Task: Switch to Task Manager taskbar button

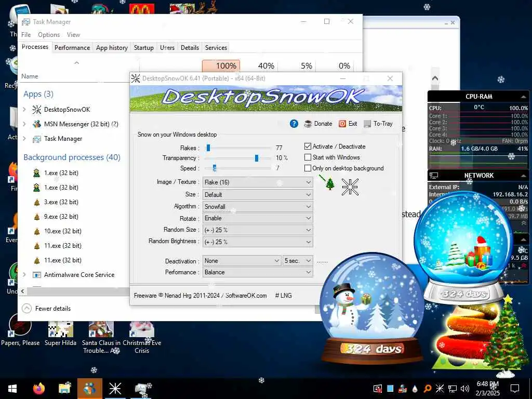Action: coord(142,389)
